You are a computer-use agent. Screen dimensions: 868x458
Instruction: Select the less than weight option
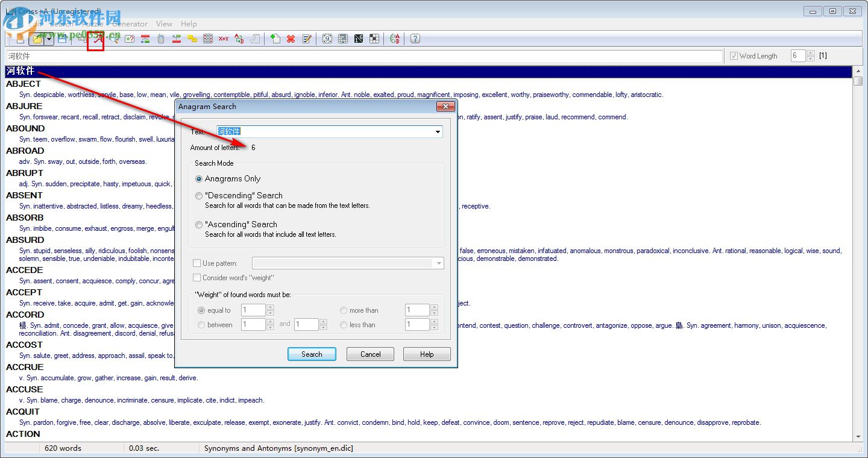click(x=344, y=325)
